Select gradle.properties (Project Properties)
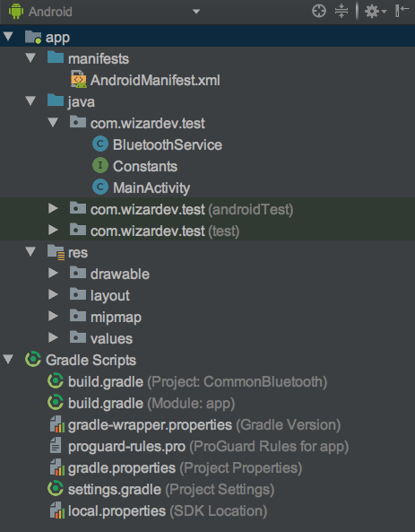Image resolution: width=415 pixels, height=532 pixels. coord(186,468)
